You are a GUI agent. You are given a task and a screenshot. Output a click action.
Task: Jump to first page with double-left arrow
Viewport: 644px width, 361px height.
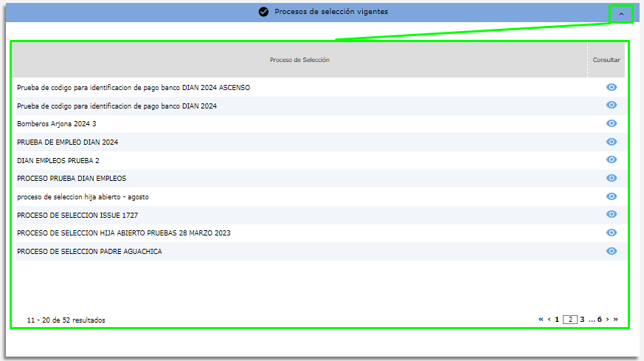coord(541,320)
